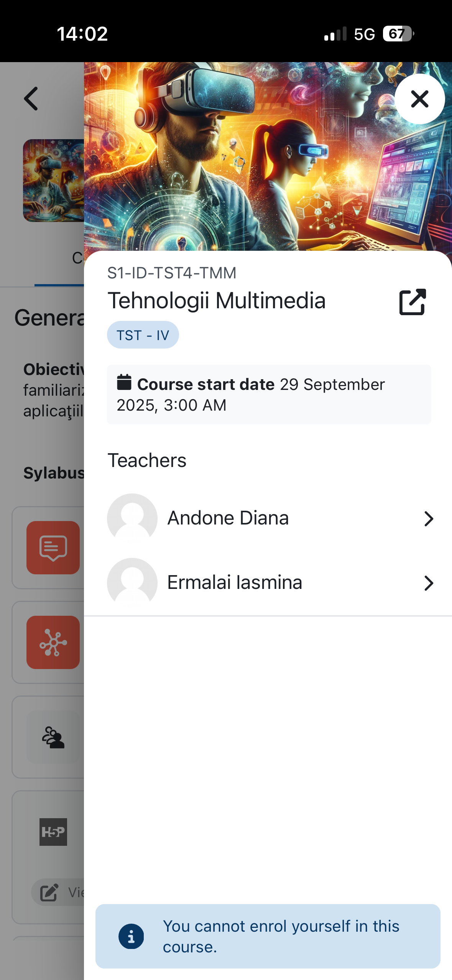
Task: Open the group choice activity icon
Action: [53, 737]
